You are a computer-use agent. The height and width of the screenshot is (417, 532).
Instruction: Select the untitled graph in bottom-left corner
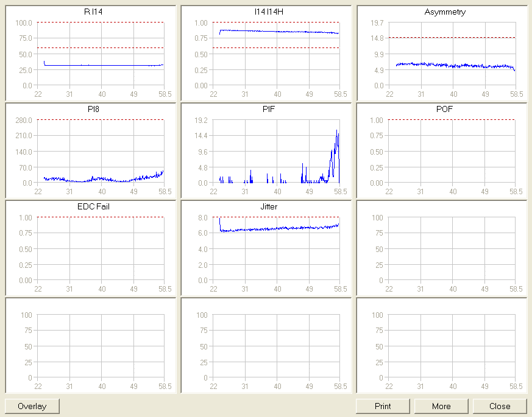tap(101, 346)
